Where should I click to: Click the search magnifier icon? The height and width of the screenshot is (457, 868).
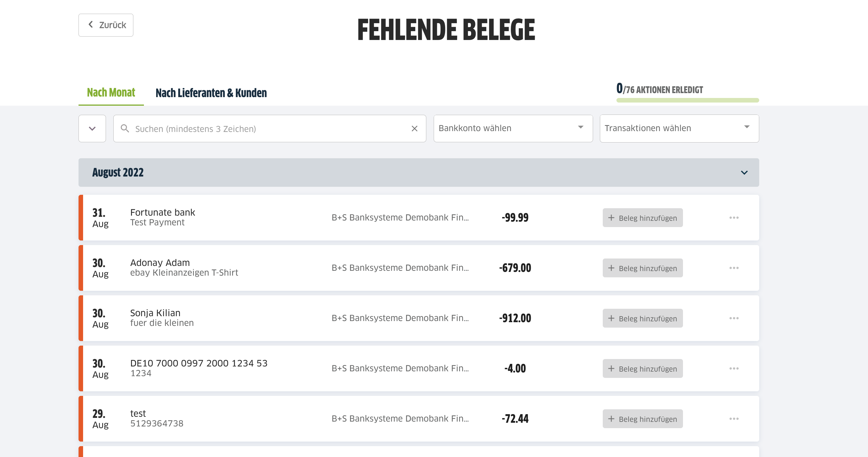[125, 129]
